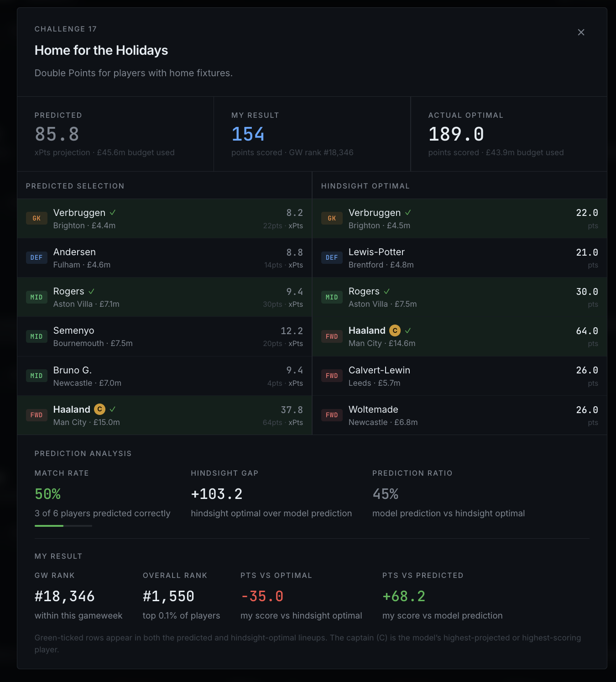Screen dimensions: 616x682
Task: Close the Home for the Holidays dialog
Action: pyautogui.click(x=581, y=32)
